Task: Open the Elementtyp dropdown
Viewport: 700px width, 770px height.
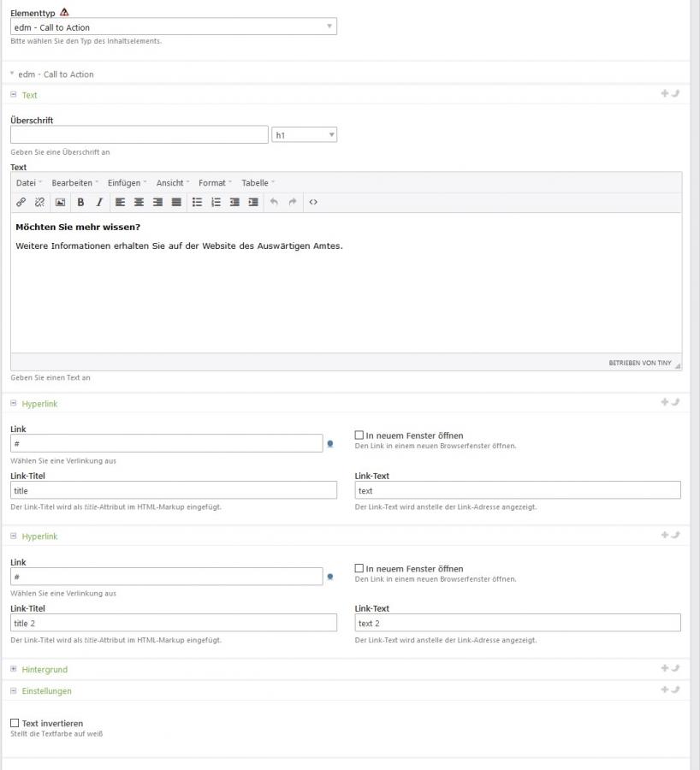Action: pos(174,27)
